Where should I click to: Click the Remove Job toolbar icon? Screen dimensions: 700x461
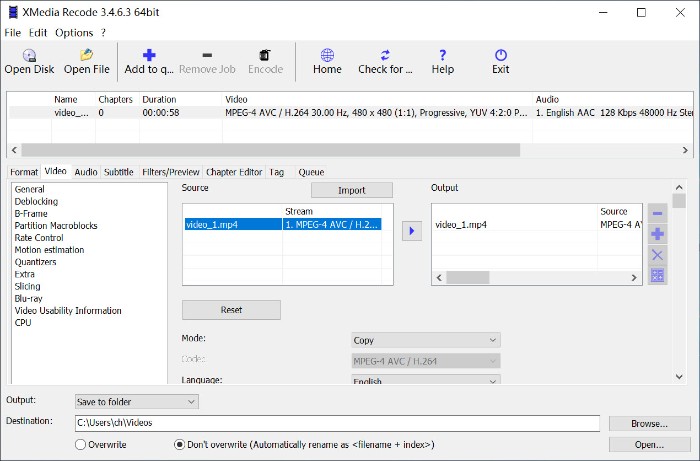(207, 55)
